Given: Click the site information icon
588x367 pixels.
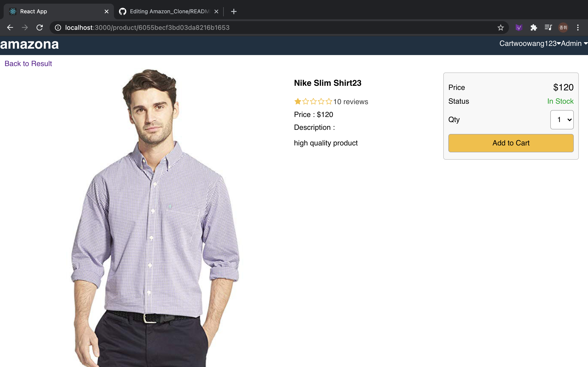Looking at the screenshot, I should pyautogui.click(x=58, y=28).
